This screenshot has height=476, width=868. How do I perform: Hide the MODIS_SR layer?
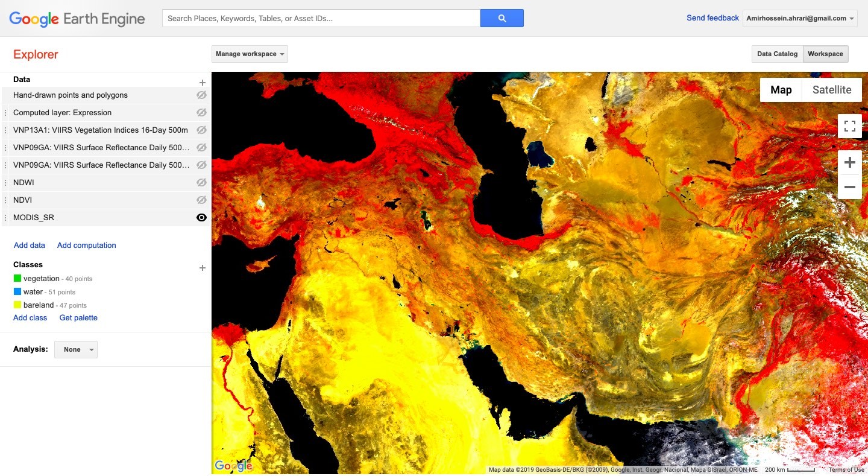201,217
